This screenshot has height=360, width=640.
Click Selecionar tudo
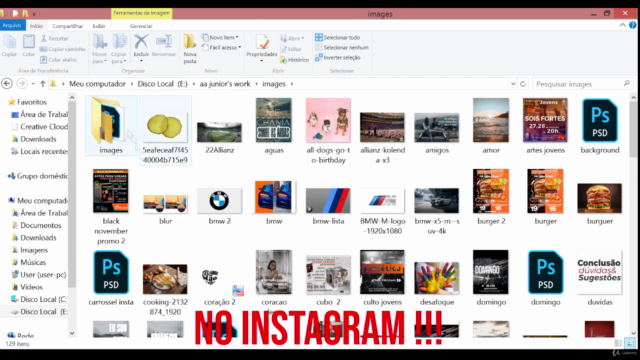(x=338, y=38)
